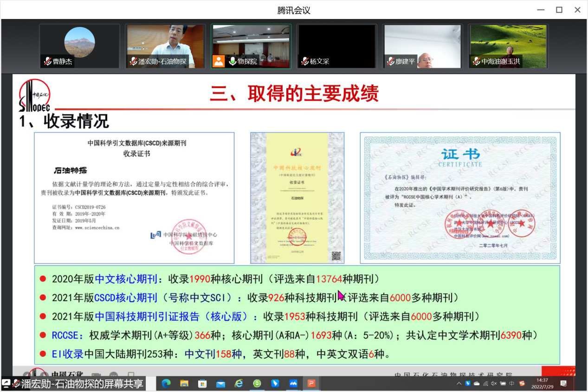This screenshot has width=588, height=392.
Task: Switch to PowerPoint in the taskbar
Action: pos(311,384)
